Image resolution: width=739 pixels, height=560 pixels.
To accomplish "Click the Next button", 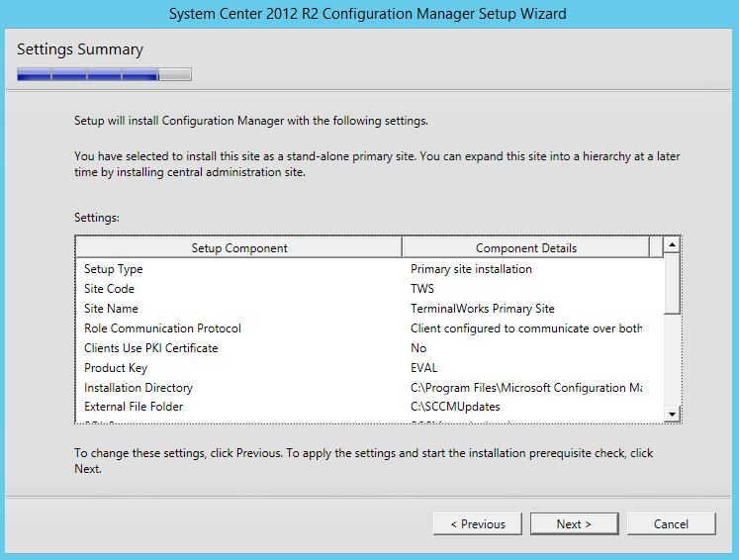I will (574, 523).
